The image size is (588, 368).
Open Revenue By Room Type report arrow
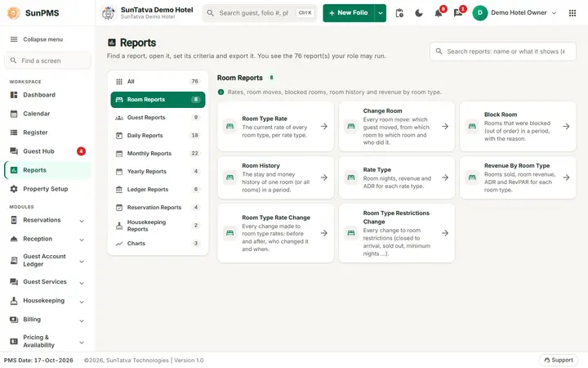point(566,177)
